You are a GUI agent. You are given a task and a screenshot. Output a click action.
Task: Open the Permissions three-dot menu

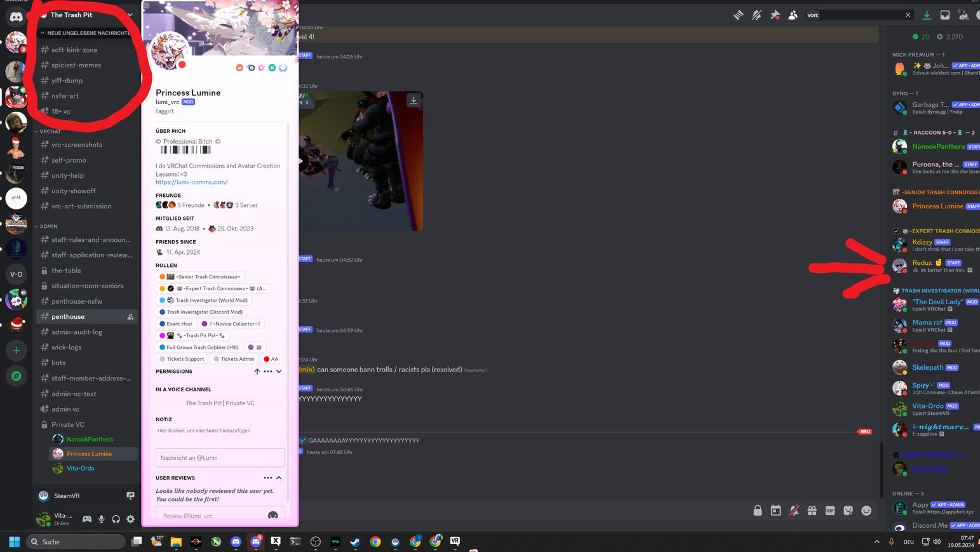(x=268, y=372)
